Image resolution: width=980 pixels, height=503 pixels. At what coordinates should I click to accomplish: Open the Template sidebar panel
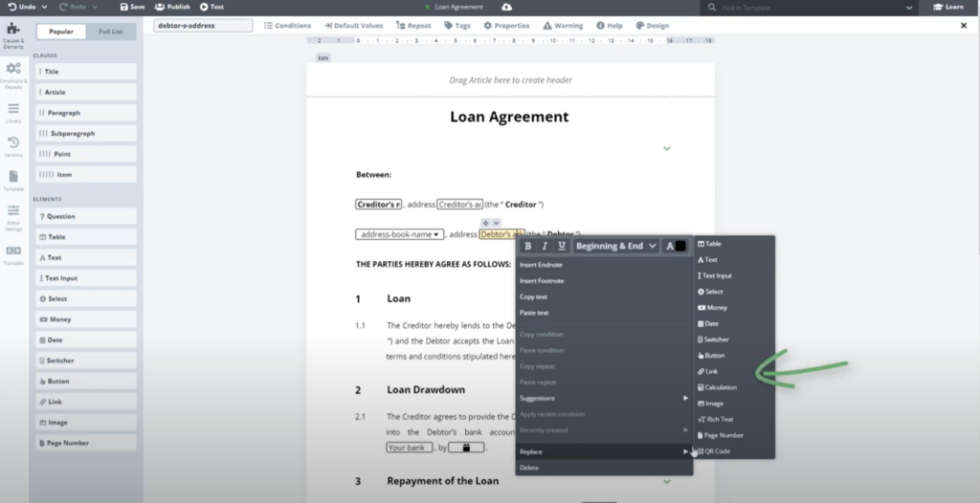(13, 181)
